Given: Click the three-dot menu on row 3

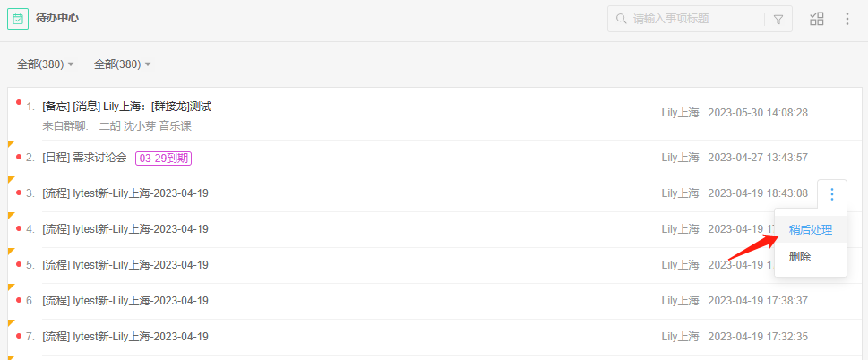Looking at the screenshot, I should coord(832,193).
